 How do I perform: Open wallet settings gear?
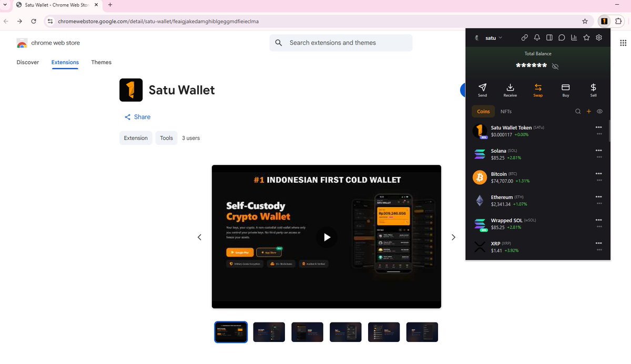point(599,38)
